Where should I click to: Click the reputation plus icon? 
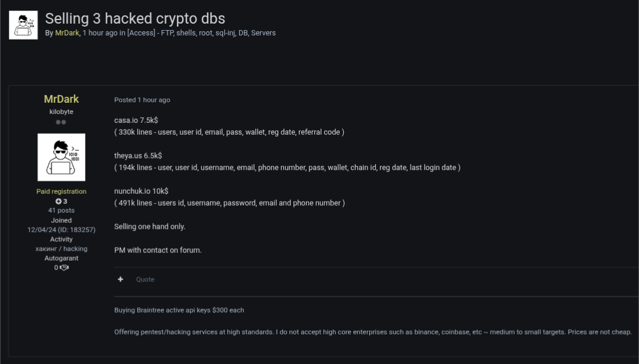pyautogui.click(x=59, y=201)
